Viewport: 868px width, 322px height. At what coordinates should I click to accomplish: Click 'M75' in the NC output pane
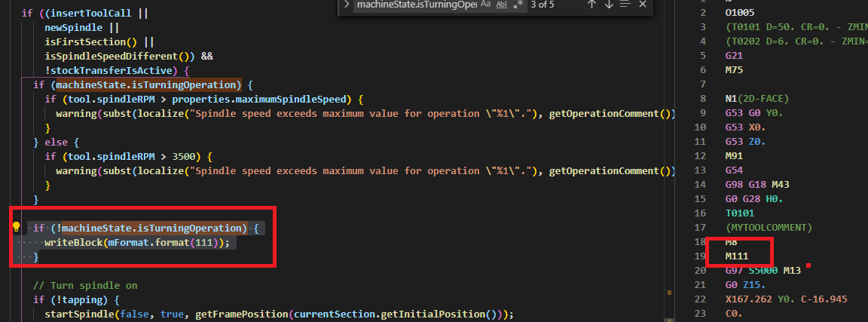point(733,70)
